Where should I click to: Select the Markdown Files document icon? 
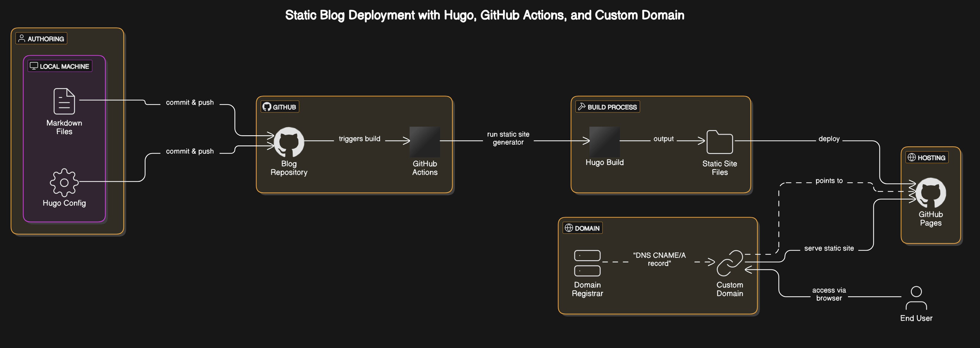click(64, 102)
